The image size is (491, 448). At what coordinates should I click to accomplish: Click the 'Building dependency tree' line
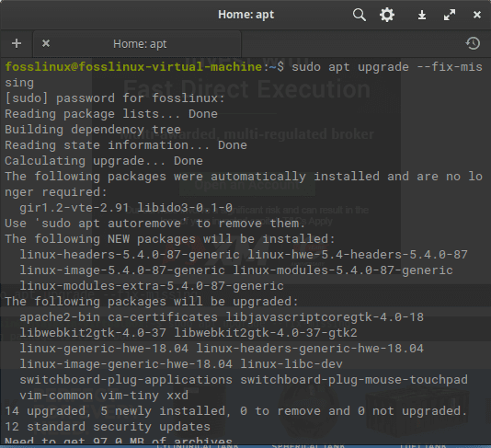coord(93,130)
